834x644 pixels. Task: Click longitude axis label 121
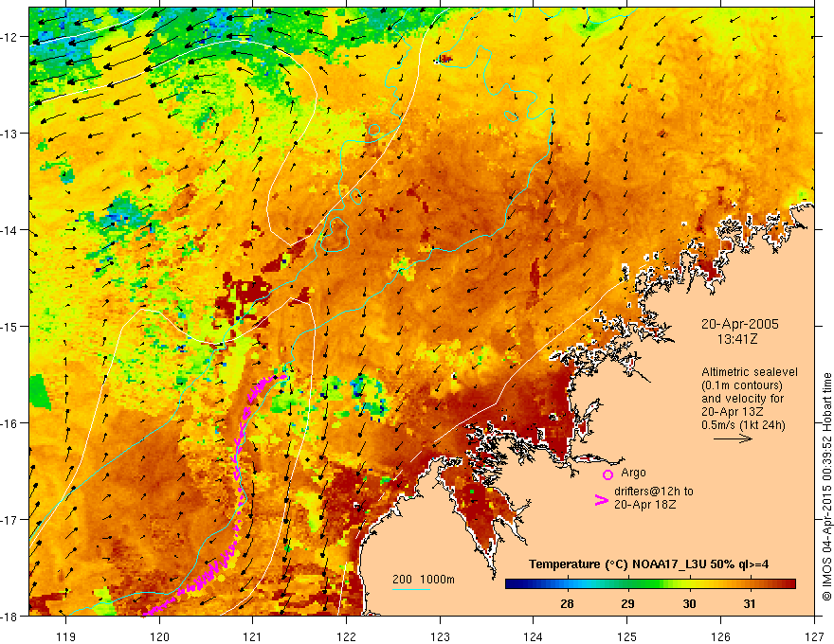coord(253,636)
